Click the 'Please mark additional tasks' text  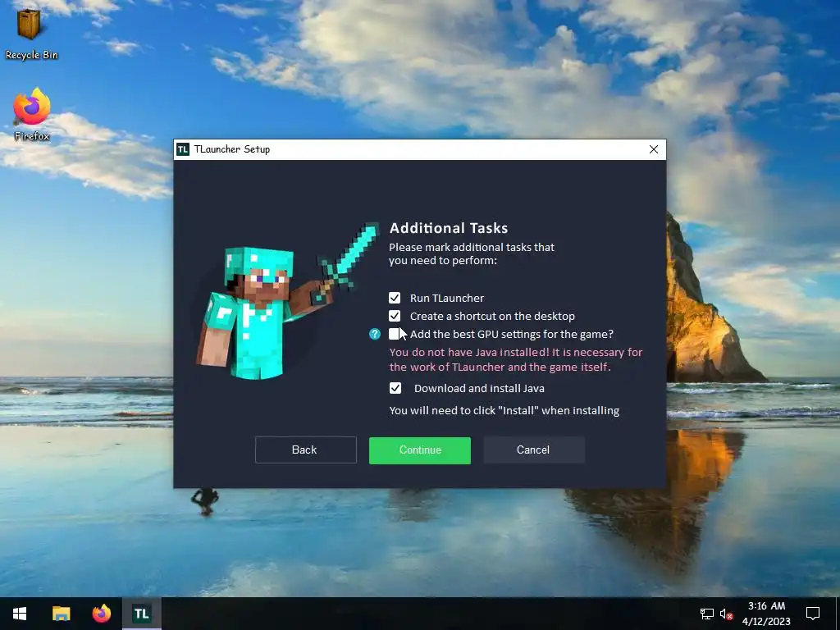pyautogui.click(x=472, y=254)
